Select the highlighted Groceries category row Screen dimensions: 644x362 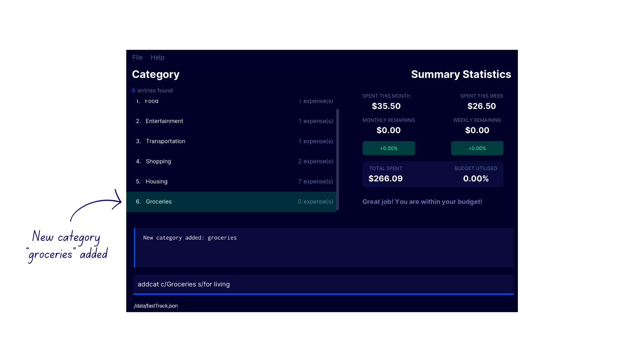[231, 202]
